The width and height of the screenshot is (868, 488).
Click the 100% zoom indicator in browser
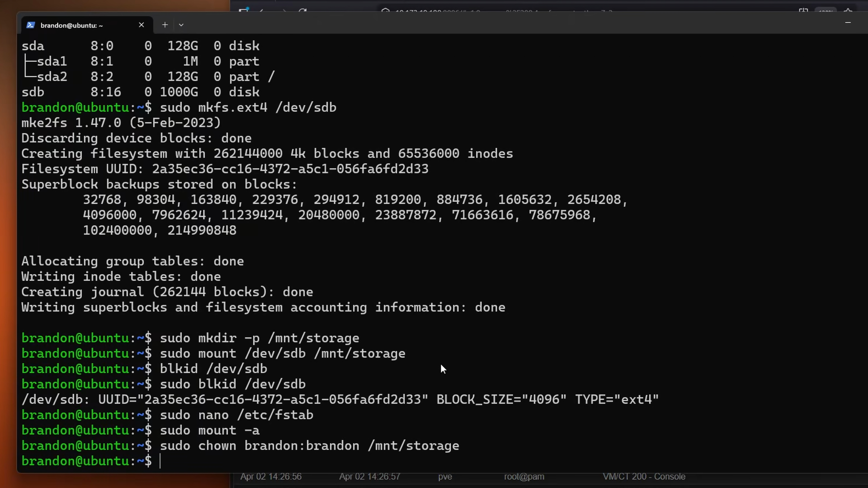[825, 11]
